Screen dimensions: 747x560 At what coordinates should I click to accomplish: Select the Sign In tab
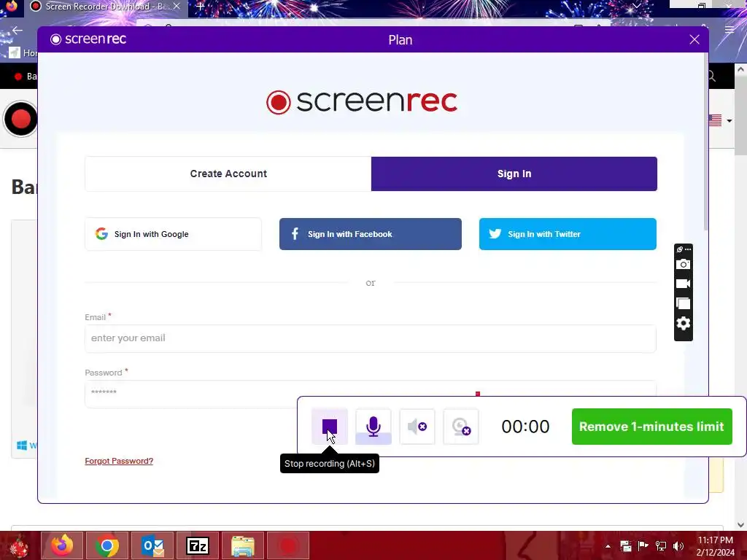[x=514, y=174]
